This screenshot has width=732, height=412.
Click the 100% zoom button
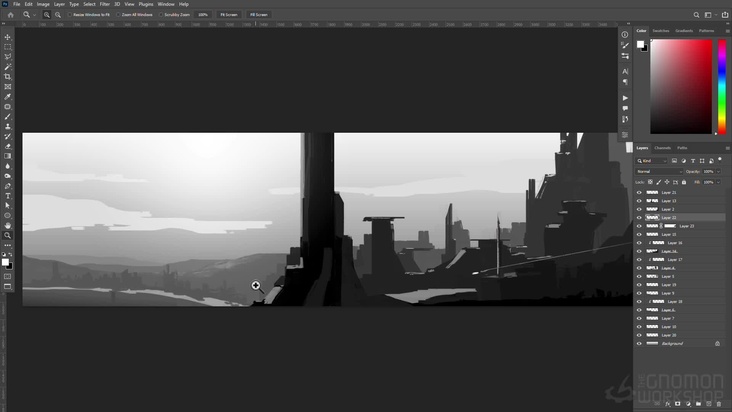(203, 15)
